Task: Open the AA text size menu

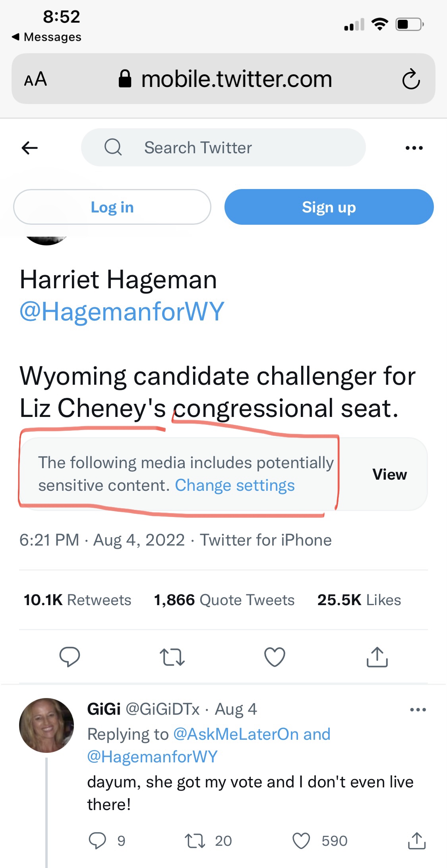Action: pos(36,79)
